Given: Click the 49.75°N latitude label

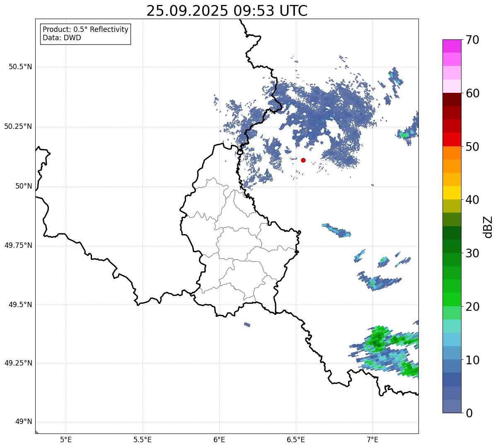Looking at the screenshot, I should tap(18, 245).
